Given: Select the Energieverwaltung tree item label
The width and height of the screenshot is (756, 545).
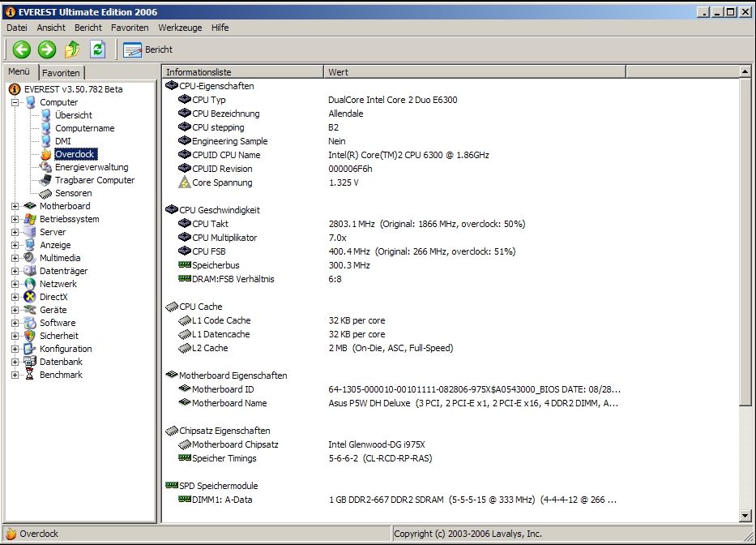Looking at the screenshot, I should click(x=92, y=167).
